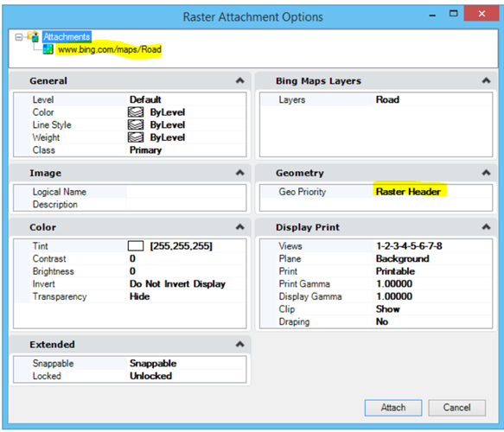Collapse the Color section
Viewport: 504px width, 432px height.
click(x=239, y=227)
